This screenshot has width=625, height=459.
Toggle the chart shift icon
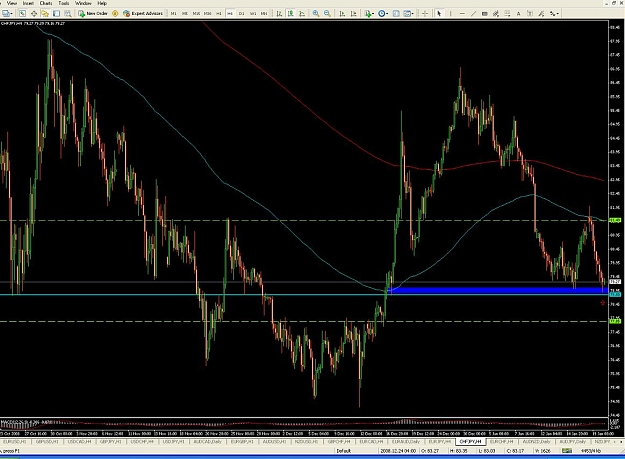click(353, 14)
